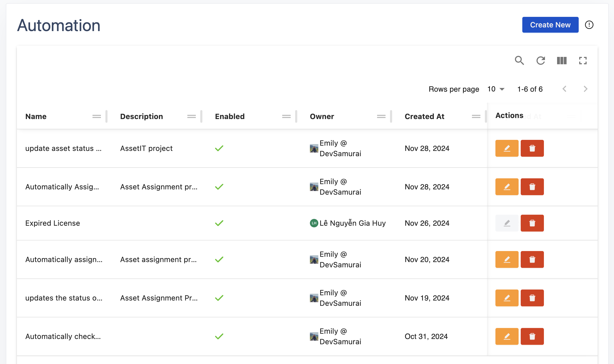Click enabled checkmark for 'update asset status' row
The height and width of the screenshot is (364, 614).
click(x=219, y=148)
